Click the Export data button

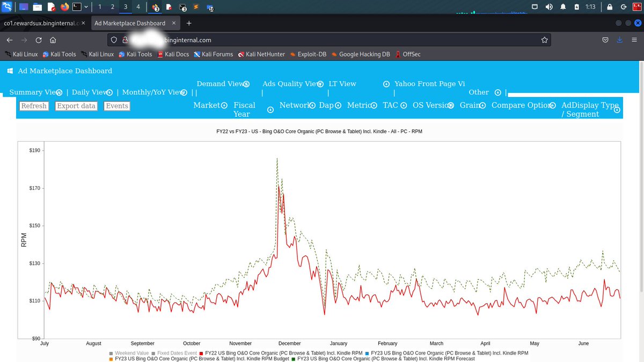pos(76,106)
